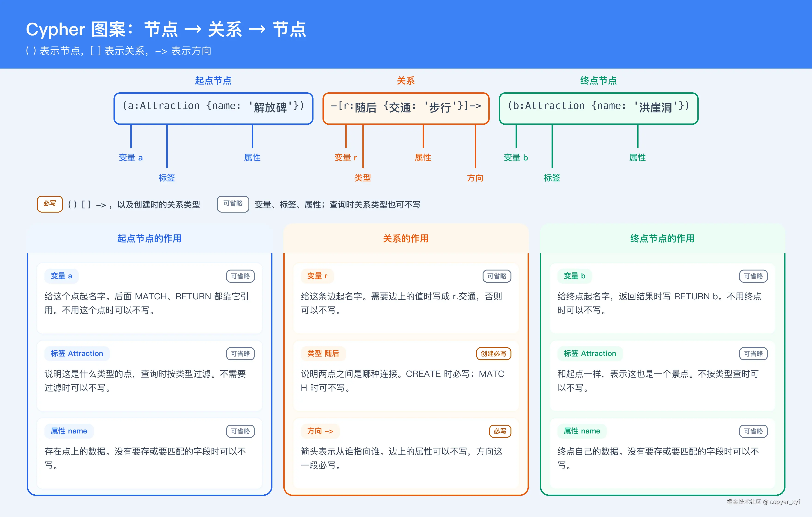Click the blue "标签 Attraction" pill
The image size is (812, 517).
tap(77, 353)
